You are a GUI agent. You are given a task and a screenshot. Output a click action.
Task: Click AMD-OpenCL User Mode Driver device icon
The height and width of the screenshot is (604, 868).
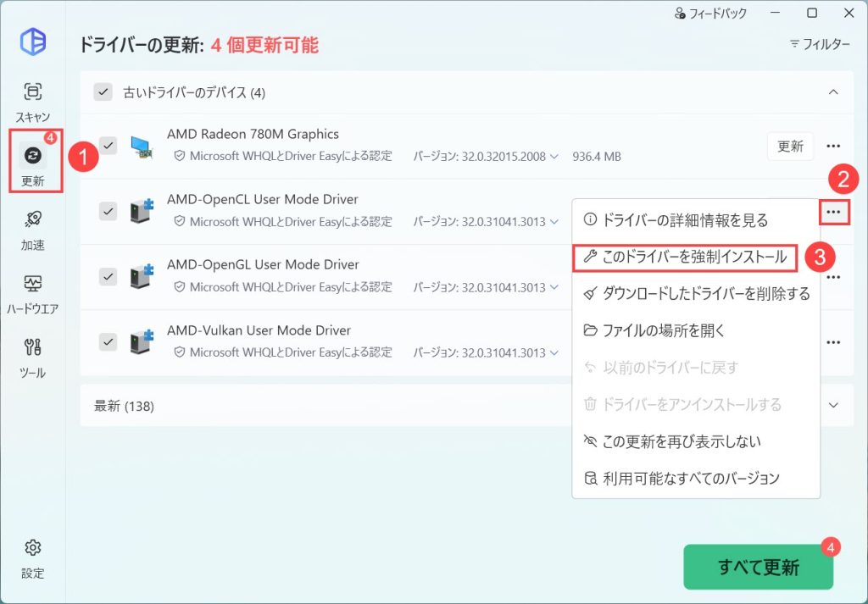(142, 211)
